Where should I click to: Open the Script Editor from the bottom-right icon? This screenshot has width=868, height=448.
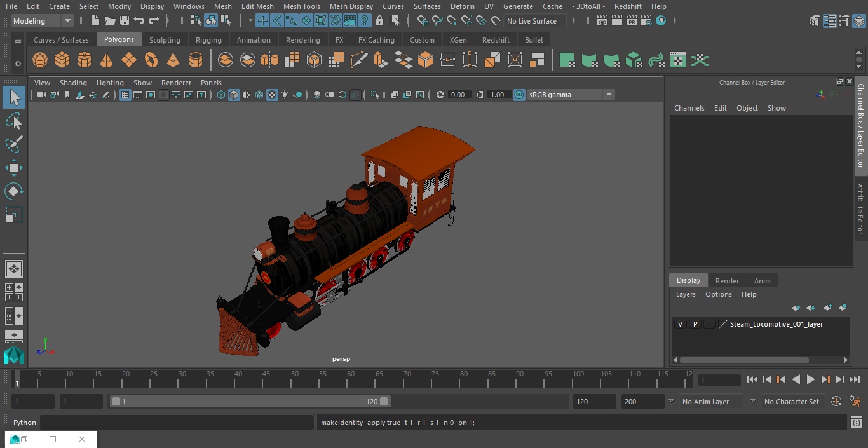coord(856,422)
